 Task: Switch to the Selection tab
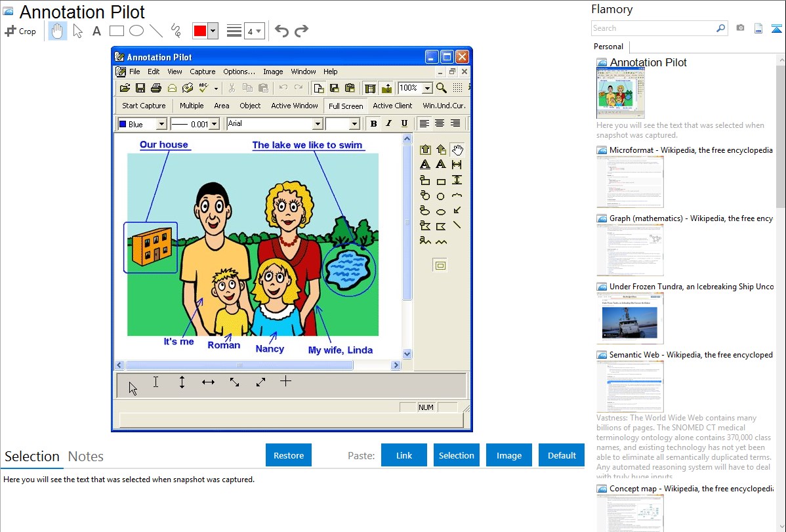(32, 457)
